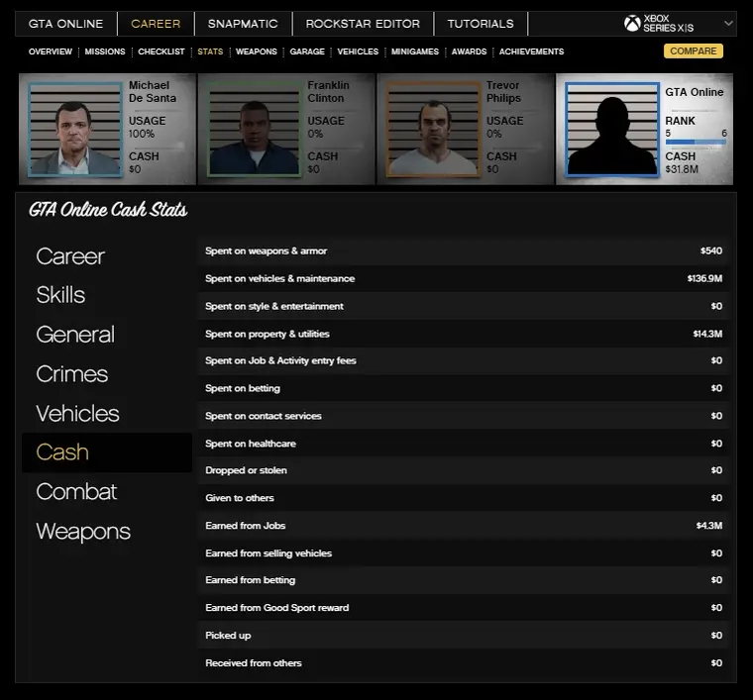Click the blue rank progress bar
The height and width of the screenshot is (700, 753).
tap(696, 142)
